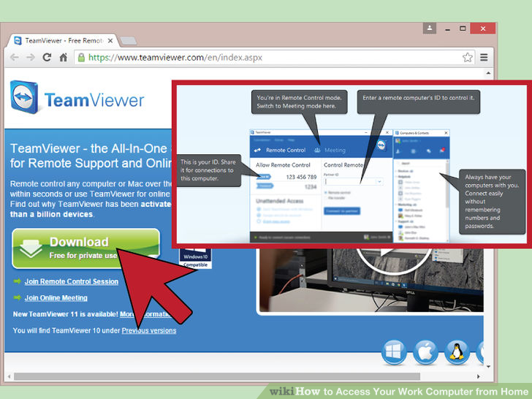The width and height of the screenshot is (532, 399).
Task: Click the vertical scrollbar up arrow
Action: tap(488, 73)
